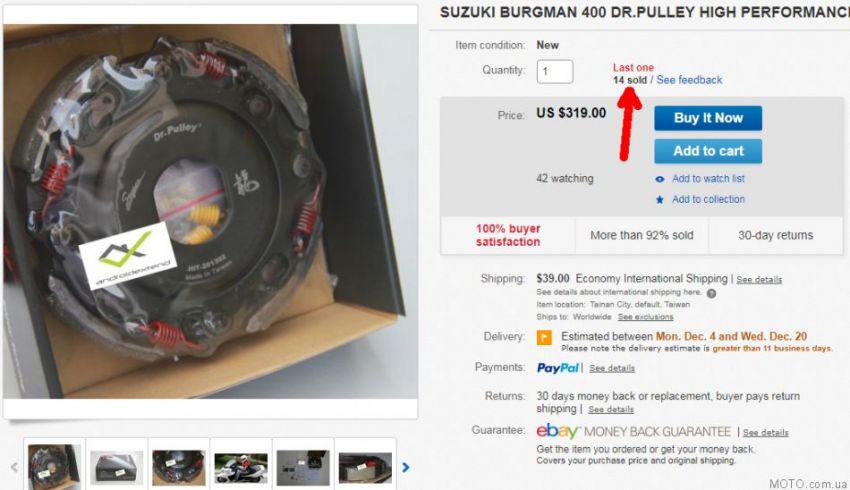Show previous thumbnails with left arrow
This screenshot has height=490, width=850.
pyautogui.click(x=14, y=467)
